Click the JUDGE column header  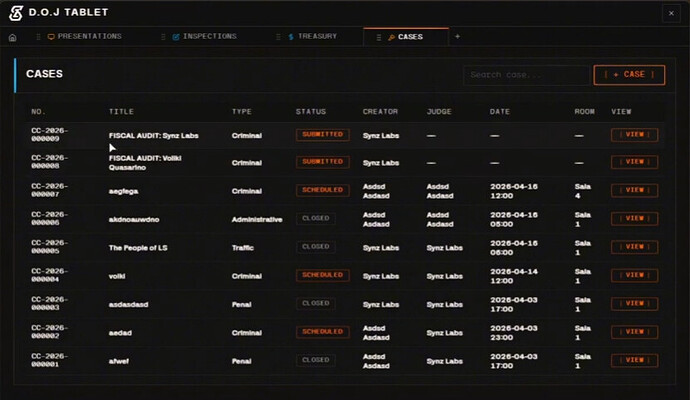(x=439, y=112)
